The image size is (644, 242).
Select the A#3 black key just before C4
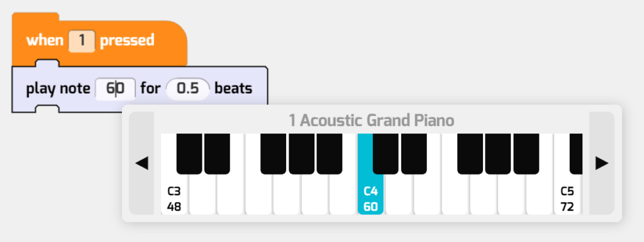330,153
